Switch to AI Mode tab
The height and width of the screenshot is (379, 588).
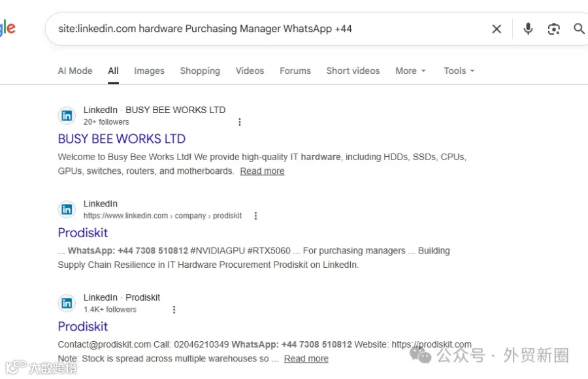click(x=75, y=71)
